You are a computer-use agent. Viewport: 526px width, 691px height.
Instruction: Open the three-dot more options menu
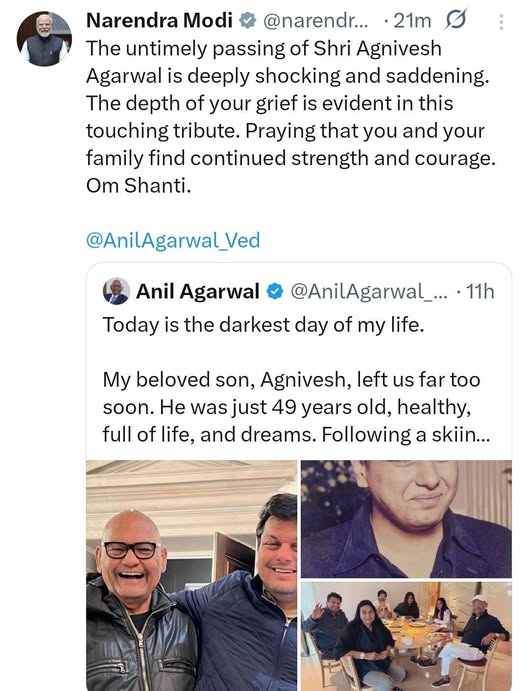(501, 21)
